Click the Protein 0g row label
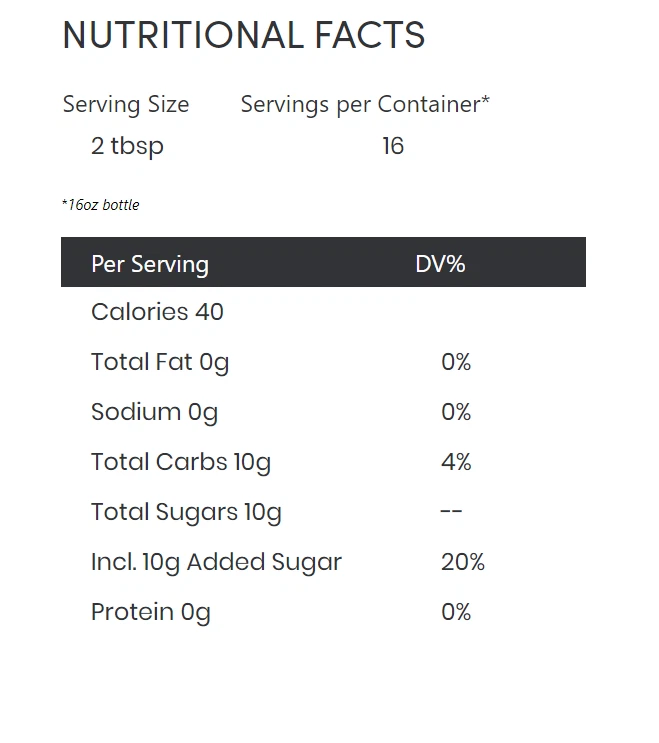The width and height of the screenshot is (659, 743). [x=151, y=612]
